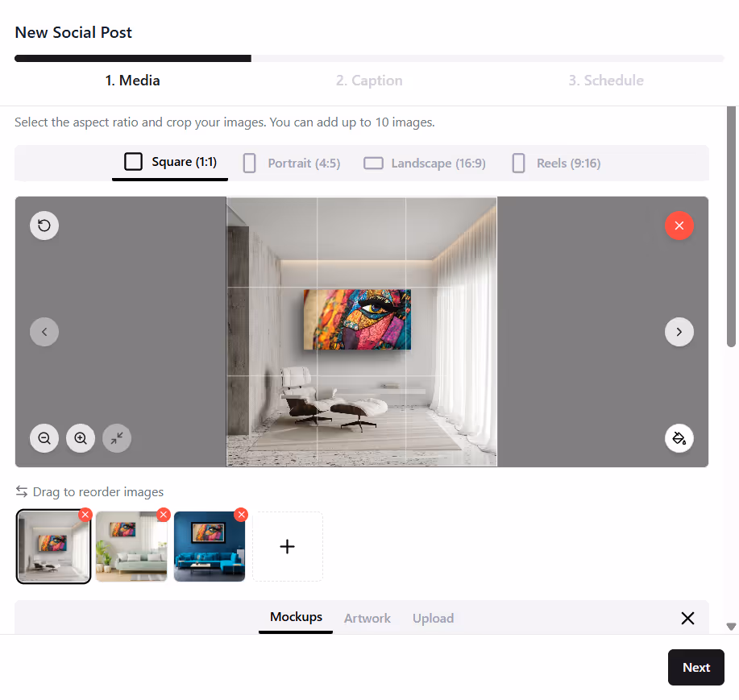This screenshot has width=739, height=700.
Task: Open the Upload tab
Action: [x=433, y=618]
